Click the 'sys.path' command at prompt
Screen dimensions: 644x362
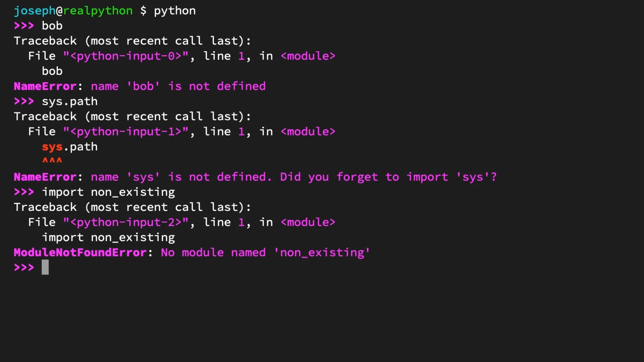pos(70,102)
